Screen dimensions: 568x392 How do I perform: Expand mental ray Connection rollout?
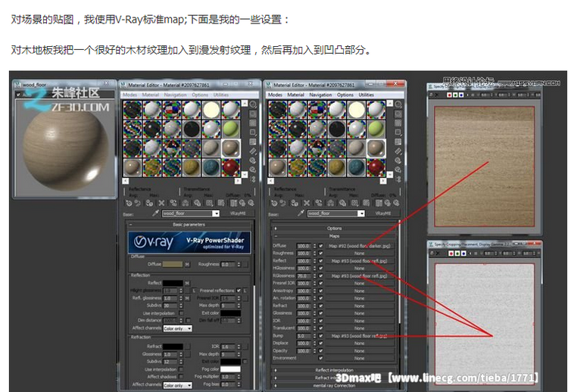[334, 386]
